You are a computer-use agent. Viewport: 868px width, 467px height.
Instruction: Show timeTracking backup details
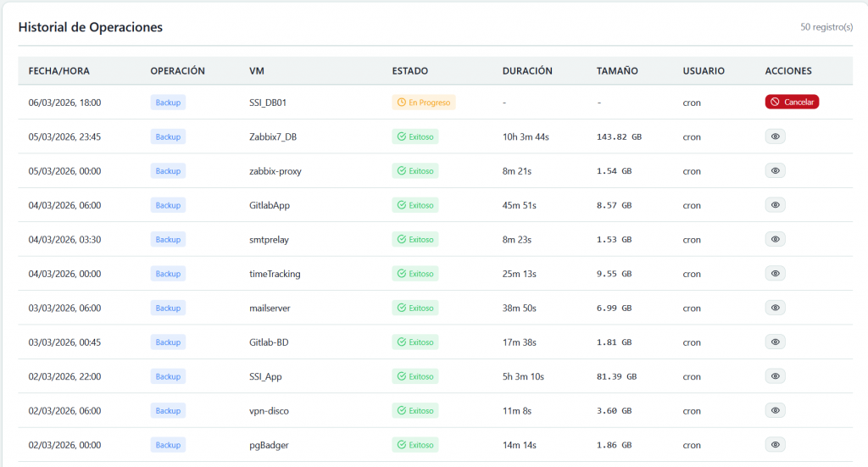click(x=775, y=274)
